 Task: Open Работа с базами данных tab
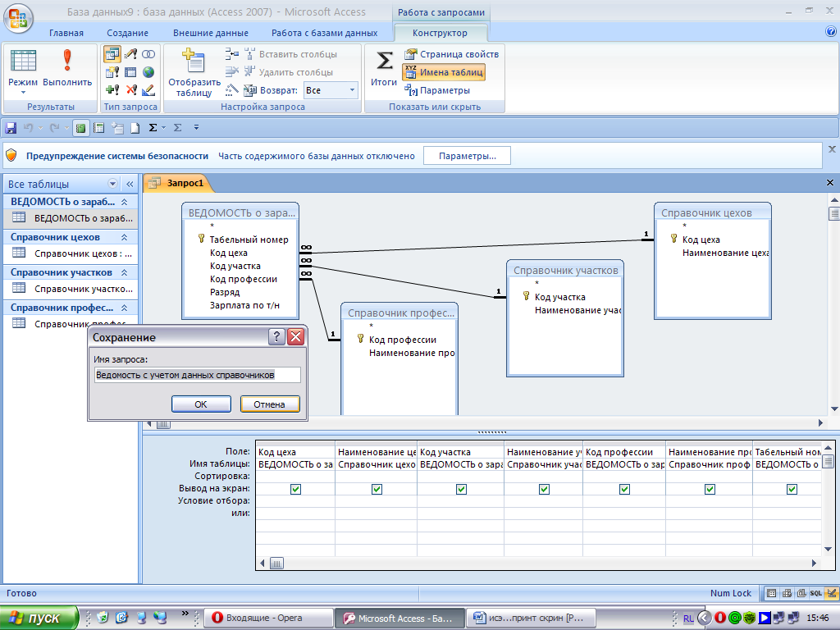324,33
